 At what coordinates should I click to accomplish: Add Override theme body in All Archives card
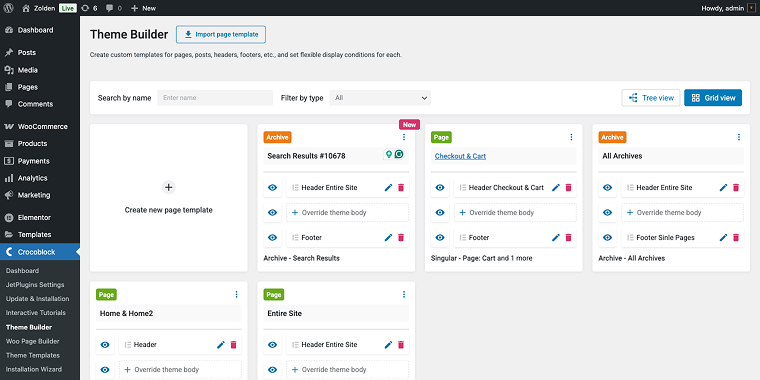click(682, 212)
